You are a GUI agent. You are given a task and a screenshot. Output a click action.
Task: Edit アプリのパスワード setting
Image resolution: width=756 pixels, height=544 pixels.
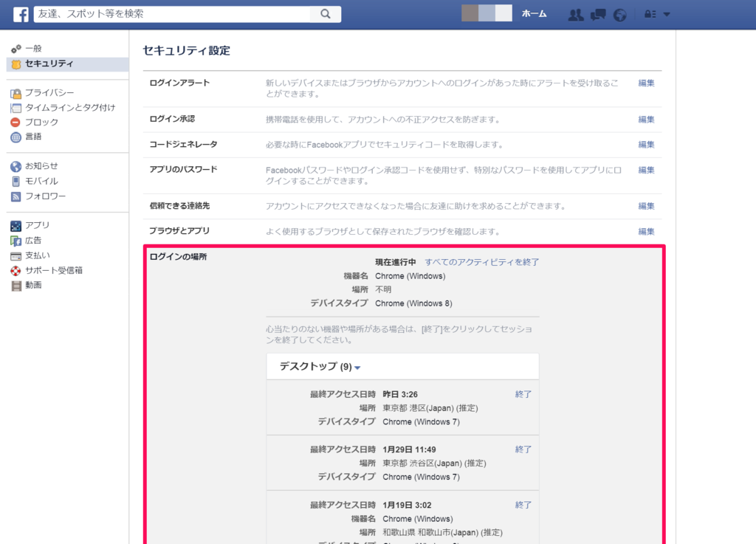pos(646,170)
